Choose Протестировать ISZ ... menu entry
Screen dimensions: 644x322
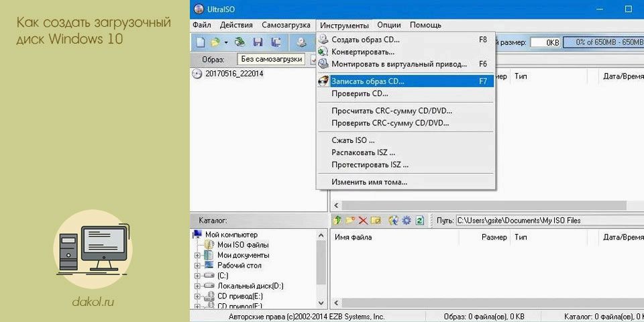tap(406, 165)
